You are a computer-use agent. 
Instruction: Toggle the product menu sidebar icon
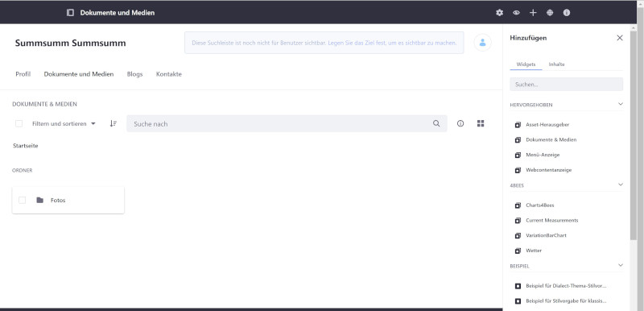70,13
